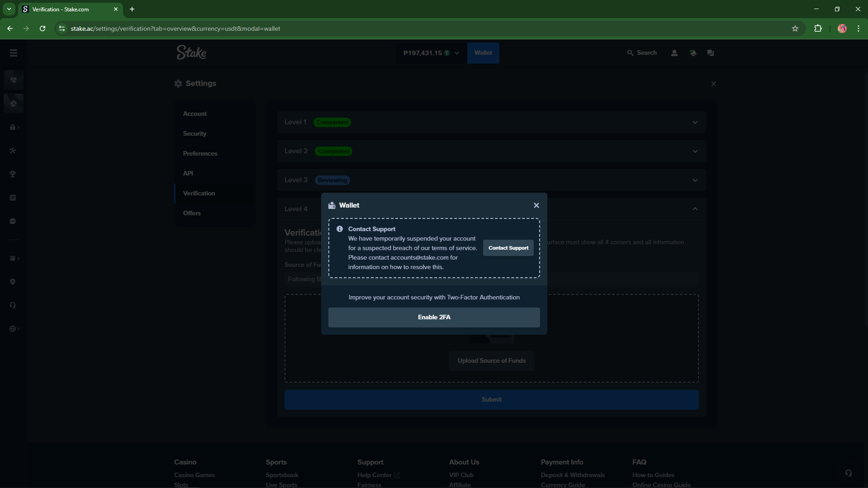Screen dimensions: 868x488
Task: Open the Promotions gift icon in sidebar
Action: (13, 127)
